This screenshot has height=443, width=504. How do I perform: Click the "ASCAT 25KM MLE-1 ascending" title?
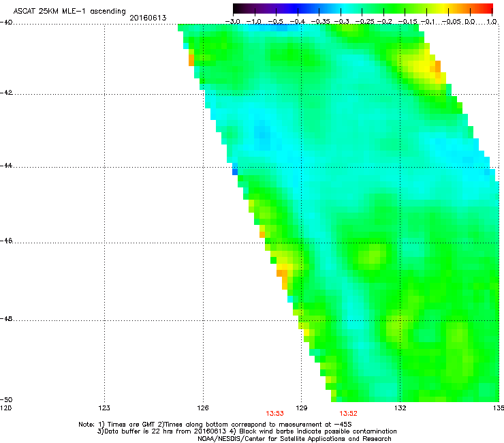point(69,11)
